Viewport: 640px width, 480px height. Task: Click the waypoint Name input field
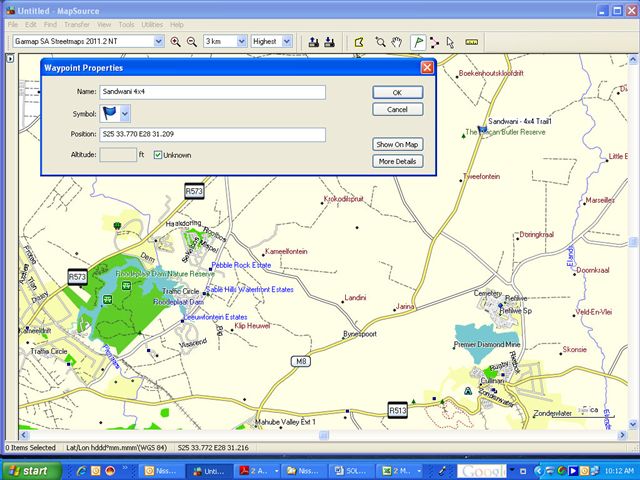click(x=212, y=92)
